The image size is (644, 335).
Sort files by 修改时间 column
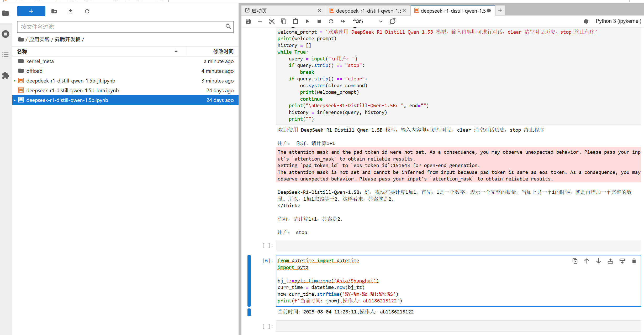[223, 51]
